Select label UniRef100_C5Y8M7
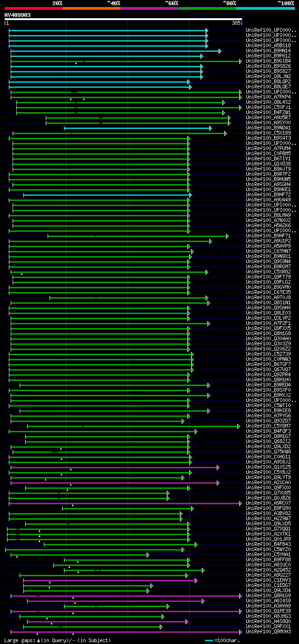The width and height of the screenshot is (299, 644). point(269,426)
